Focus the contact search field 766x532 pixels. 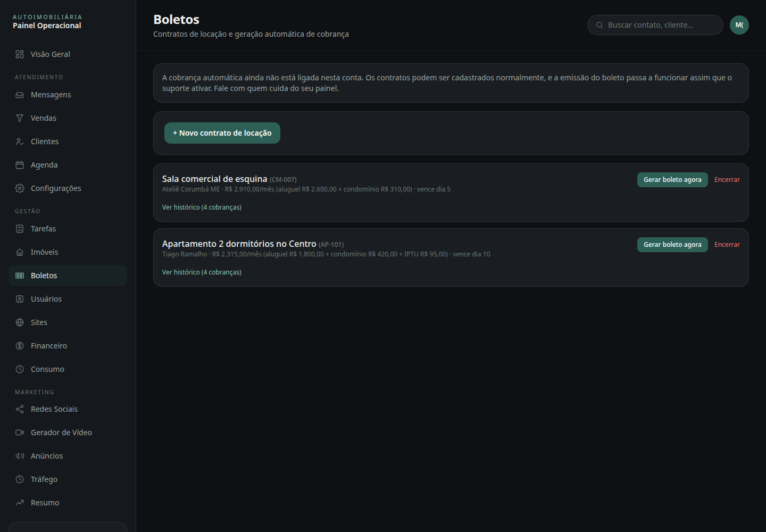tap(655, 25)
